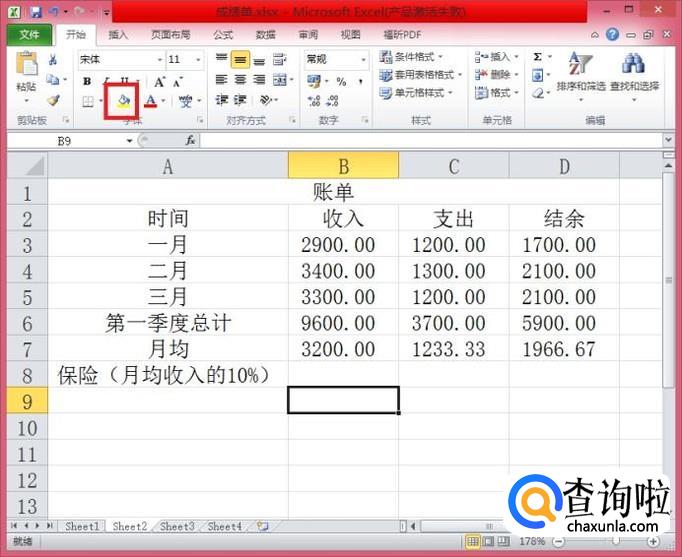Click the Paste clipboard icon
Screen dimensions: 682x557
(27, 65)
